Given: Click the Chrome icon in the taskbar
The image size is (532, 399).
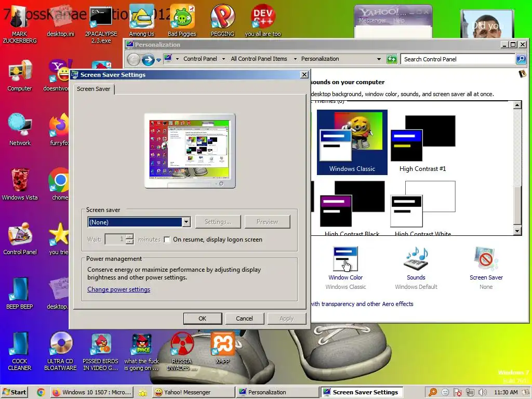Looking at the screenshot, I should pyautogui.click(x=41, y=392).
